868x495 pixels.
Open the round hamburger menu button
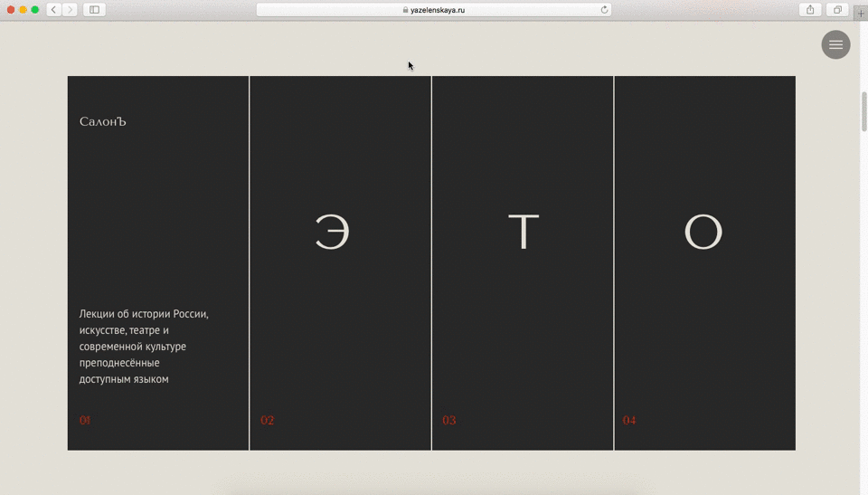tap(835, 44)
